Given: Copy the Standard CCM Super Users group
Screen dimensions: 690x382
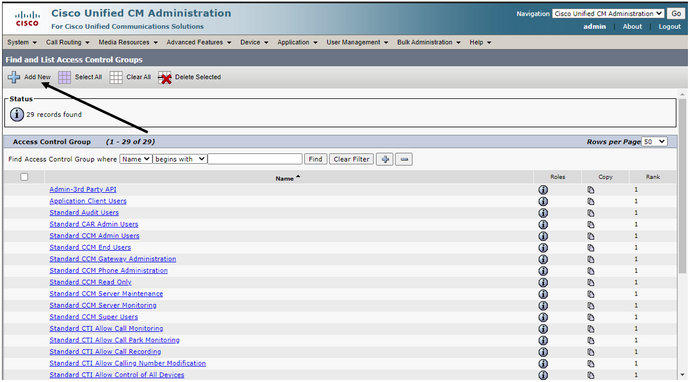Looking at the screenshot, I should click(x=591, y=317).
